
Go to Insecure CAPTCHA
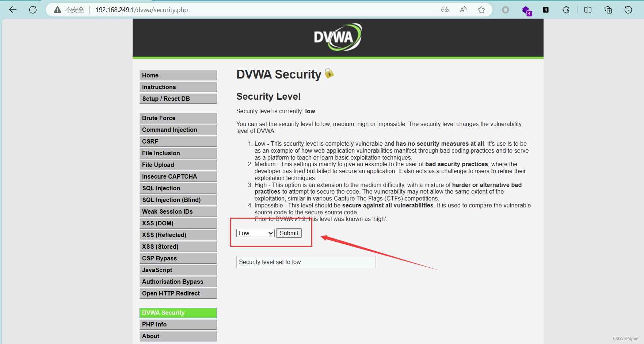coord(178,176)
